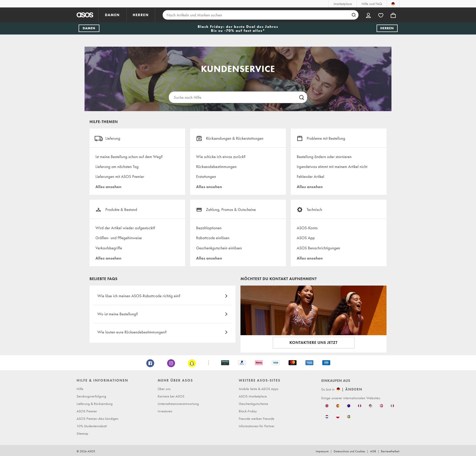Click the contact section photo

coord(313,310)
